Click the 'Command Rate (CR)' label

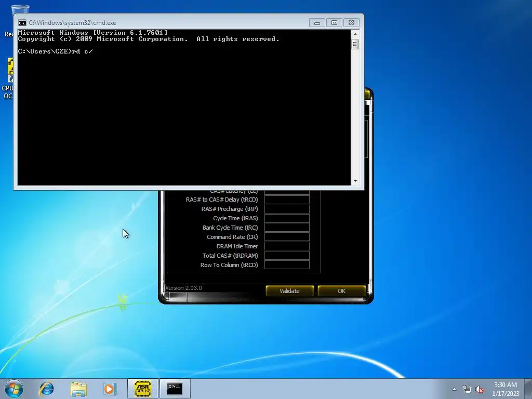pyautogui.click(x=232, y=237)
